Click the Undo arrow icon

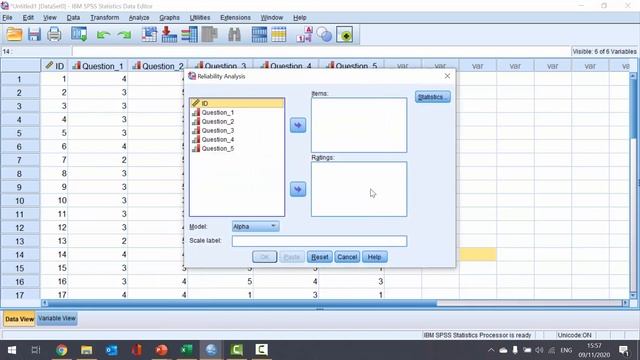click(x=104, y=35)
